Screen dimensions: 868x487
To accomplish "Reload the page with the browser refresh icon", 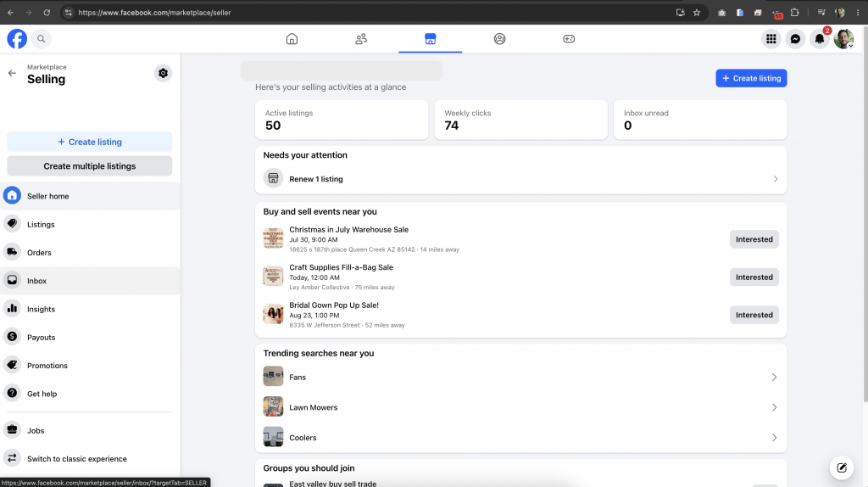I will 47,12.
